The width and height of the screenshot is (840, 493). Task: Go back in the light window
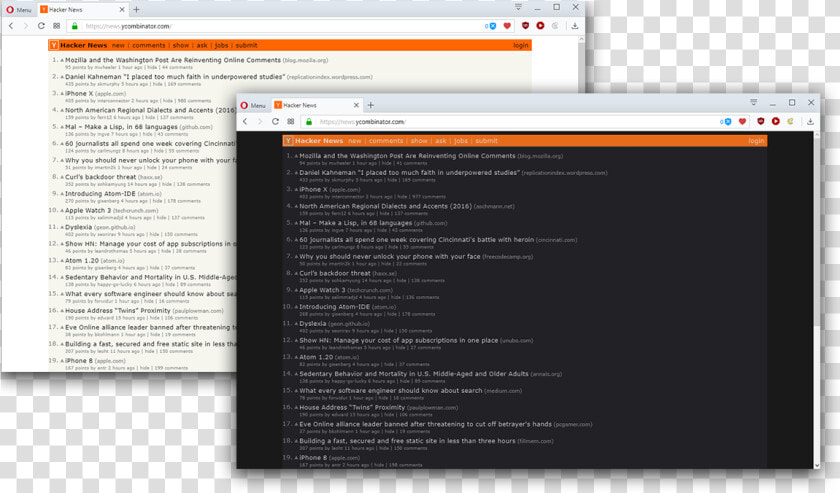point(11,26)
